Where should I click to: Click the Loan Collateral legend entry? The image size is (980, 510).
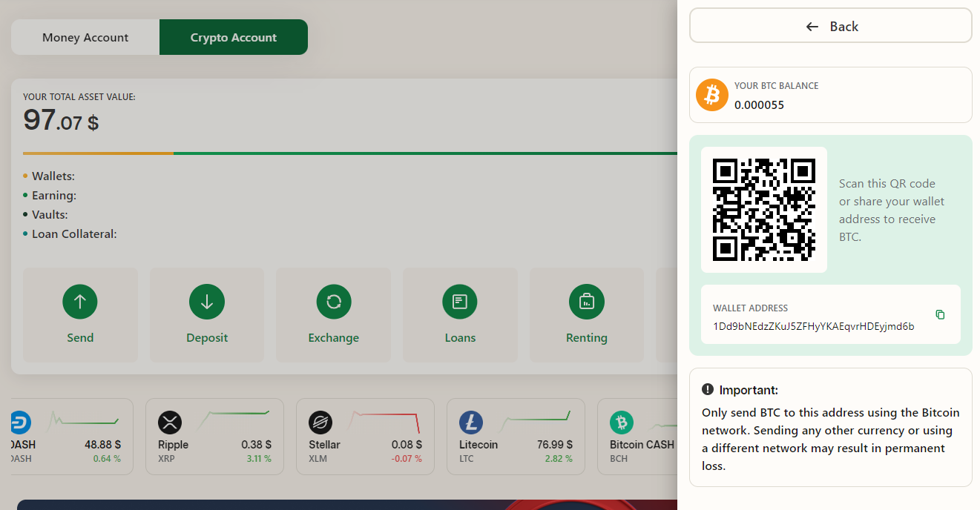(x=70, y=234)
